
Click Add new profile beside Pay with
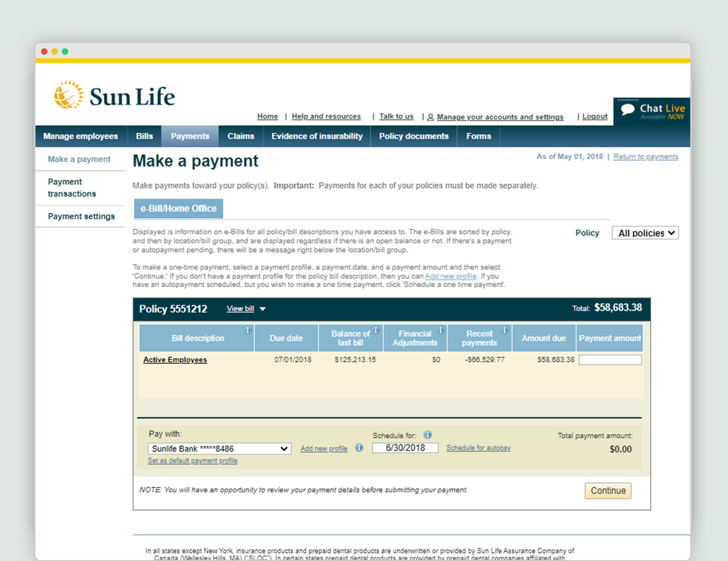pos(324,448)
